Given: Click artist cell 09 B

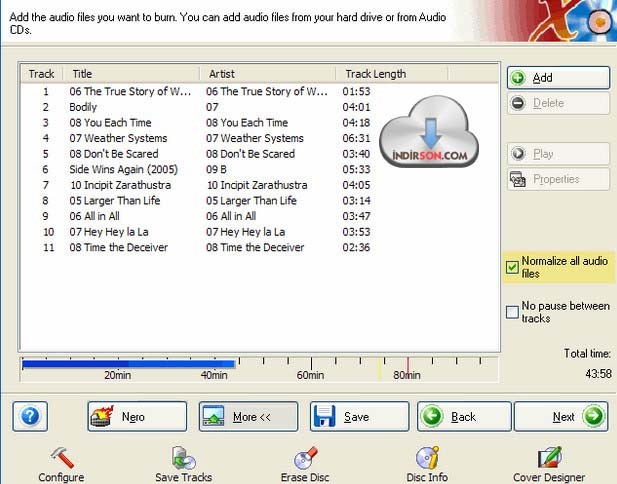Looking at the screenshot, I should (216, 170).
